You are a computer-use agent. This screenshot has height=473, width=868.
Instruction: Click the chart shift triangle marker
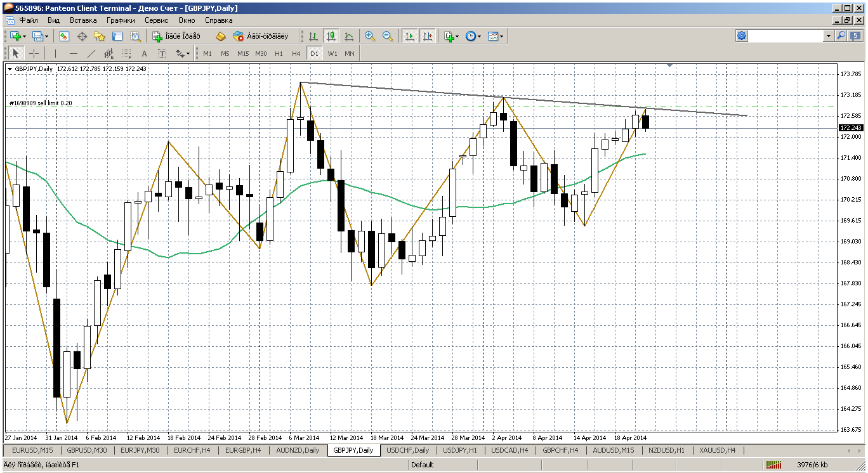tap(670, 65)
